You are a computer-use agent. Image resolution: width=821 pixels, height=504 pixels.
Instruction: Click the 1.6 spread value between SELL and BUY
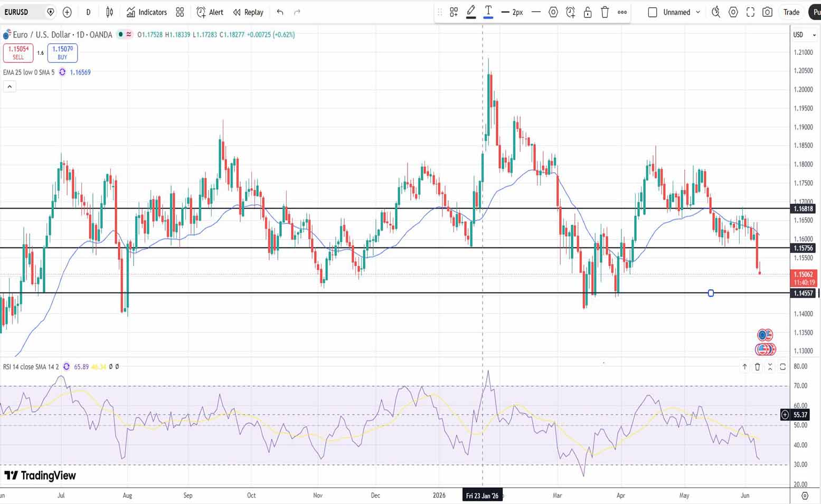coord(40,53)
